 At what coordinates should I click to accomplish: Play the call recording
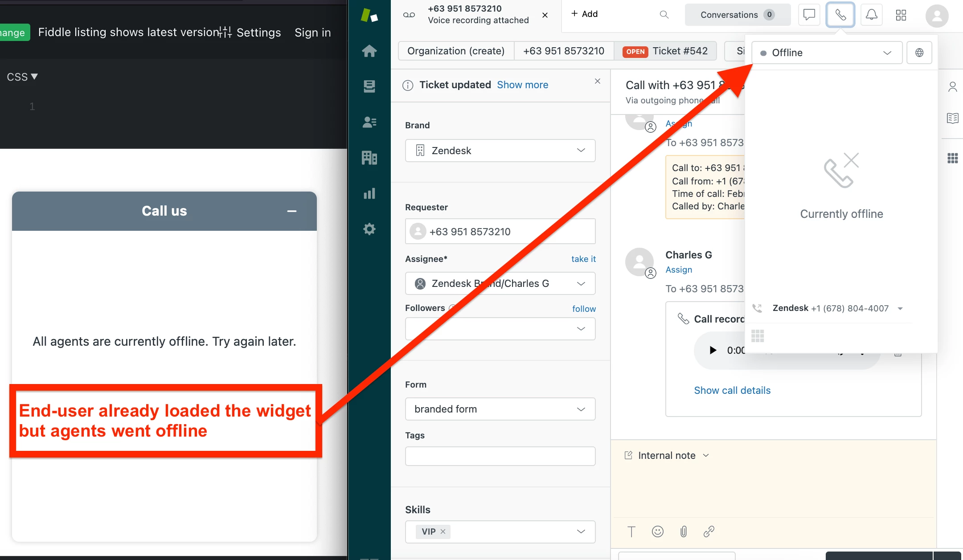713,350
